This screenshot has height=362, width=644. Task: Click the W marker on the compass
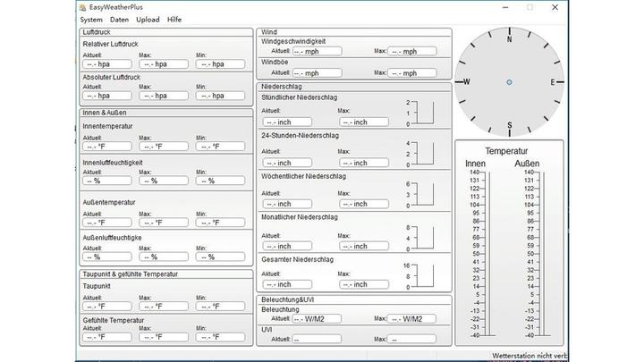pyautogui.click(x=467, y=82)
